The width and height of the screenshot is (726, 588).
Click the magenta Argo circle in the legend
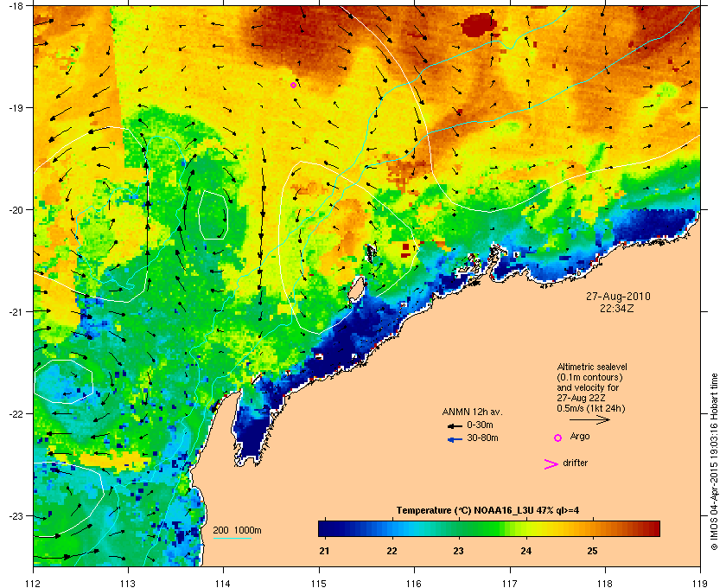pyautogui.click(x=558, y=438)
